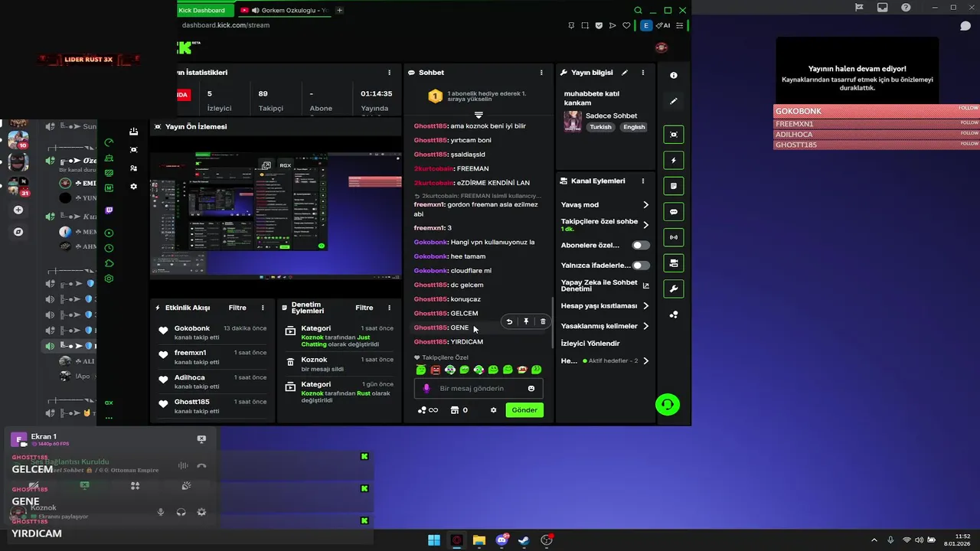The width and height of the screenshot is (980, 551).
Task: Click İzleyici Yönlendir option
Action: coord(590,344)
